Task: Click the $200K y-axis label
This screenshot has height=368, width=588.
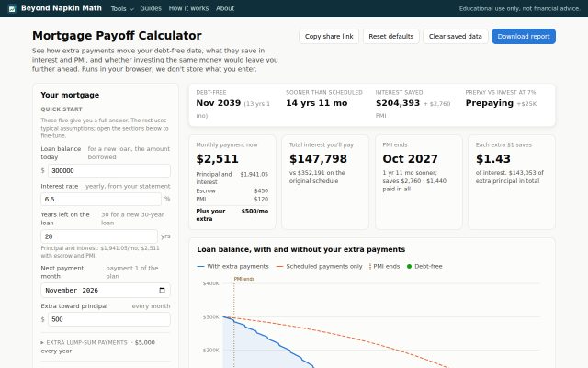Action: pyautogui.click(x=210, y=350)
